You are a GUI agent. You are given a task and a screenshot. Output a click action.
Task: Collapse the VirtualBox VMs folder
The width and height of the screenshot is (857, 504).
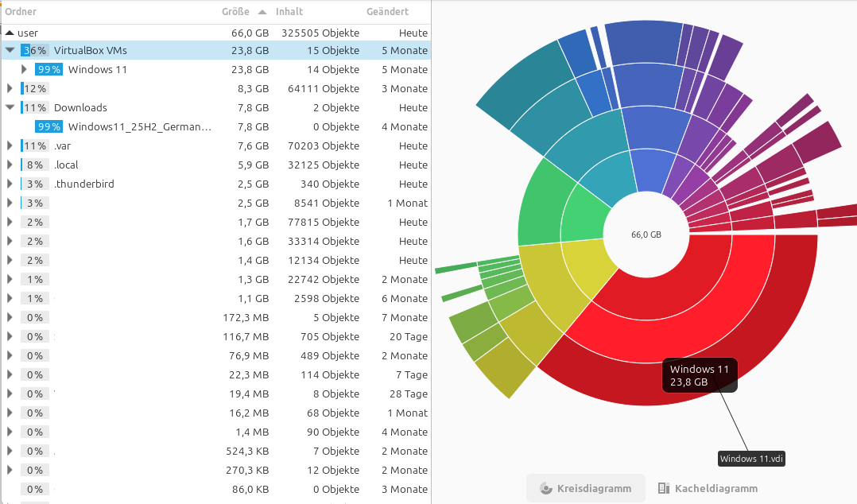(10, 50)
